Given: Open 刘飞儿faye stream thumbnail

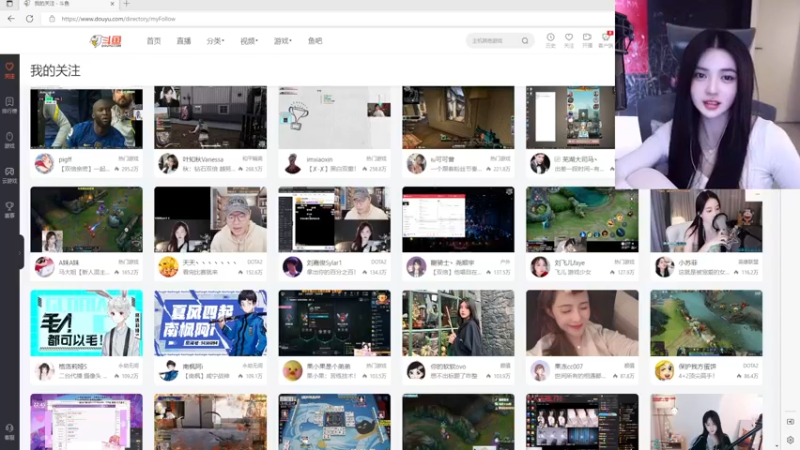Looking at the screenshot, I should click(582, 219).
